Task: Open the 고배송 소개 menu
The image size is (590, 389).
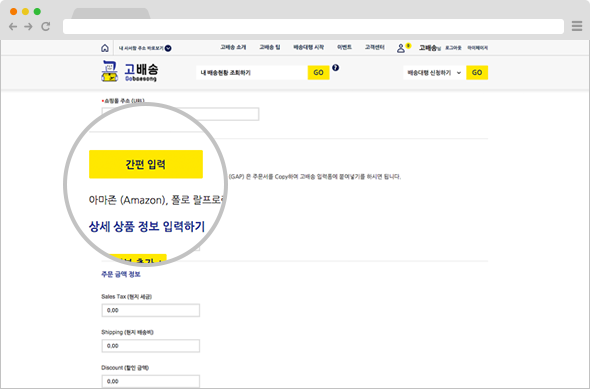Action: [x=233, y=47]
